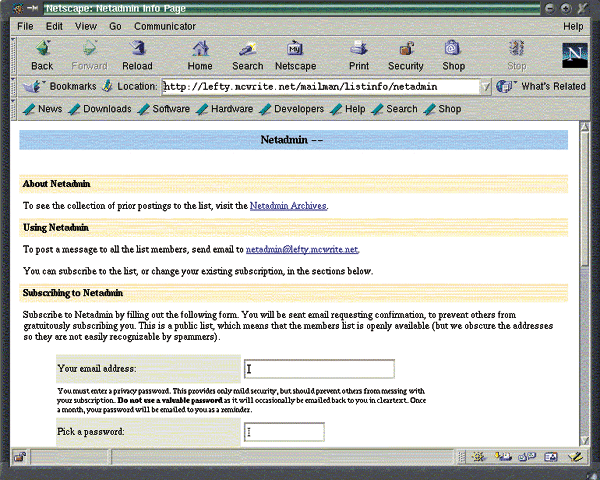Click the netadmin@lefty.mcwrite.net email link
The width and height of the screenshot is (600, 480).
point(301,249)
